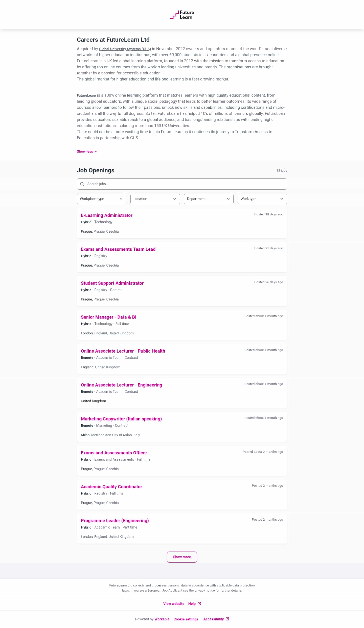Focus the Search jobs input field
Image resolution: width=364 pixels, height=628 pixels.
[182, 184]
